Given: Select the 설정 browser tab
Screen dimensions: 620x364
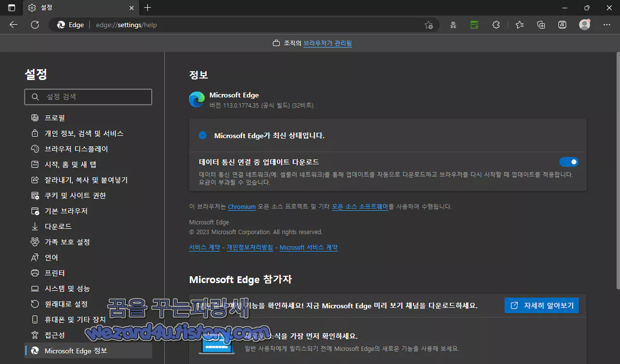Looking at the screenshot, I should [x=80, y=8].
